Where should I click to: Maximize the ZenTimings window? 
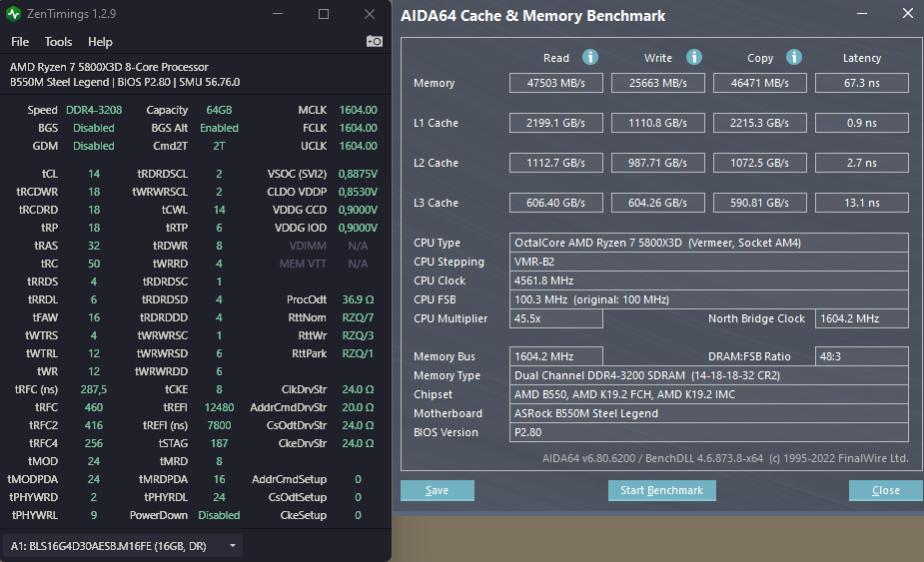point(324,14)
